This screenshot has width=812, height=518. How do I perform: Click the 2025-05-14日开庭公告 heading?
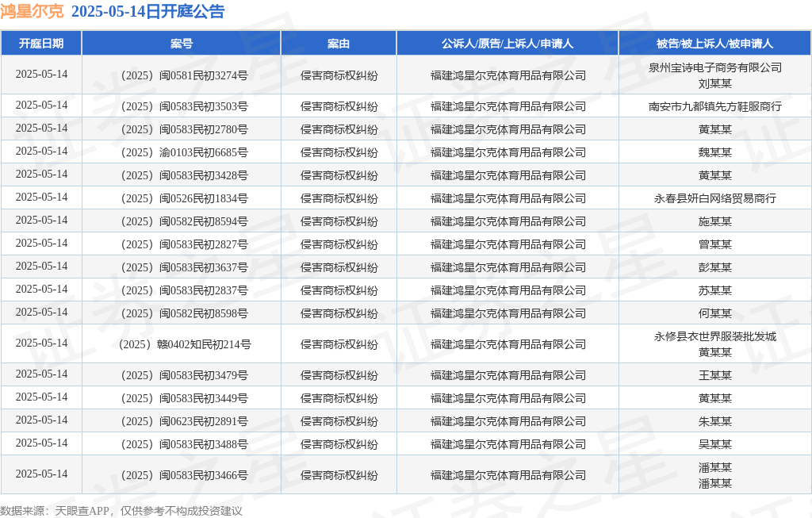147,11
